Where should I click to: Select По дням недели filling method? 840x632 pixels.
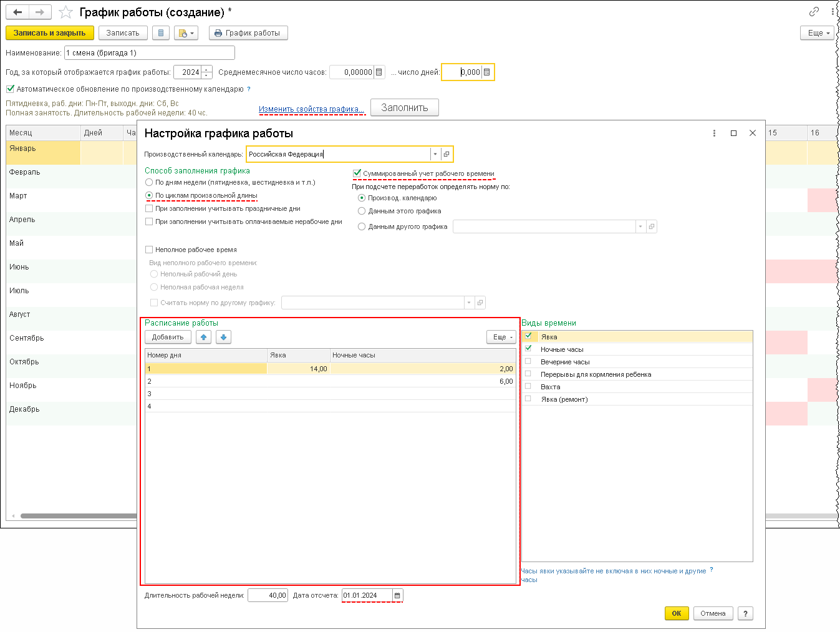[x=149, y=183]
